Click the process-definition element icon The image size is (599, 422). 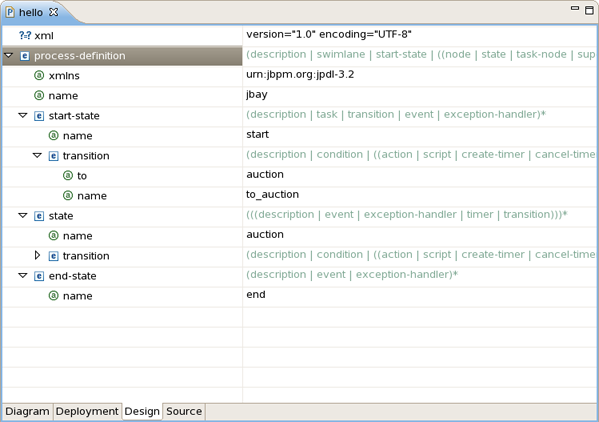coord(25,56)
